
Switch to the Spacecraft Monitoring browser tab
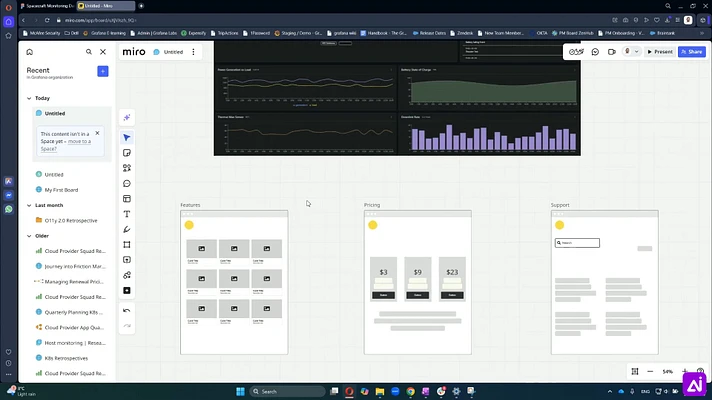pyautogui.click(x=47, y=6)
